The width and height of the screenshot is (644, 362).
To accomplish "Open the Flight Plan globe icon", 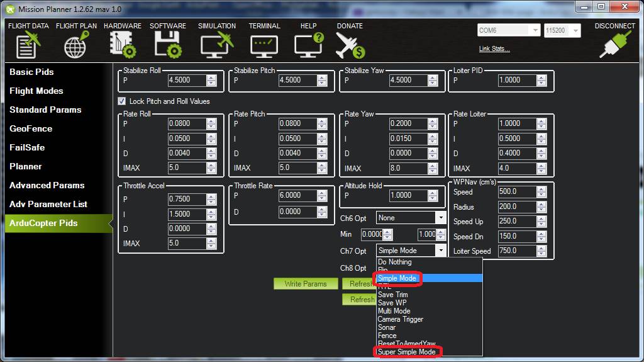I will [x=75, y=45].
